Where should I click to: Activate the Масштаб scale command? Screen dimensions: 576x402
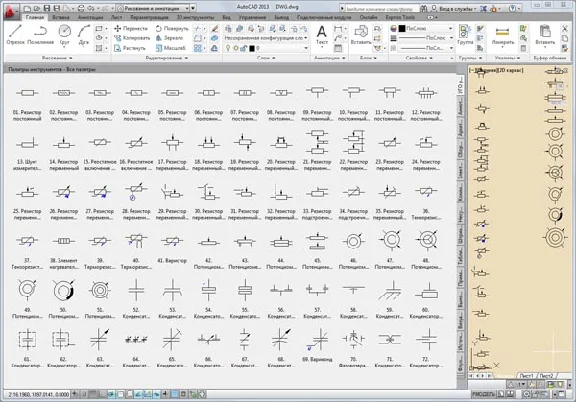171,48
